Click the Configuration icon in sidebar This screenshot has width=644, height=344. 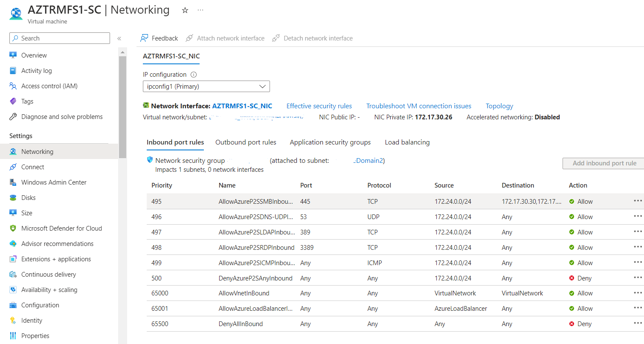13,305
